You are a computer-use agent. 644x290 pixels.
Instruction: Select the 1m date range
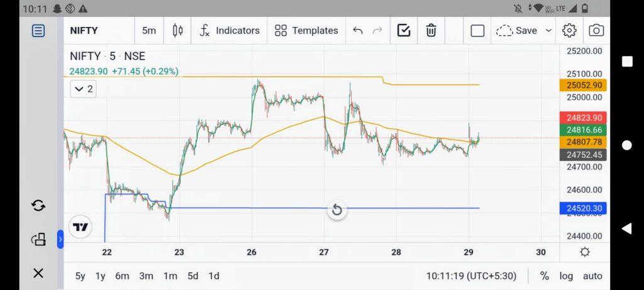170,276
